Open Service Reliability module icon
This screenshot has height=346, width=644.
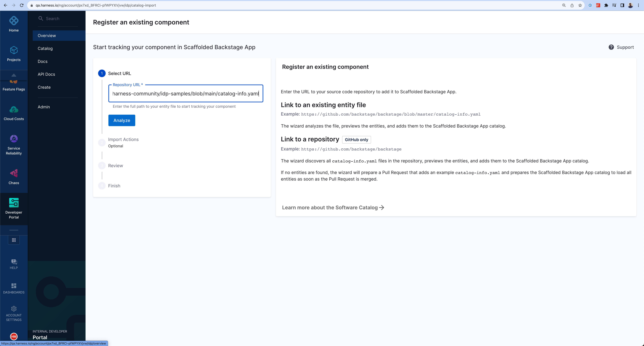point(14,139)
